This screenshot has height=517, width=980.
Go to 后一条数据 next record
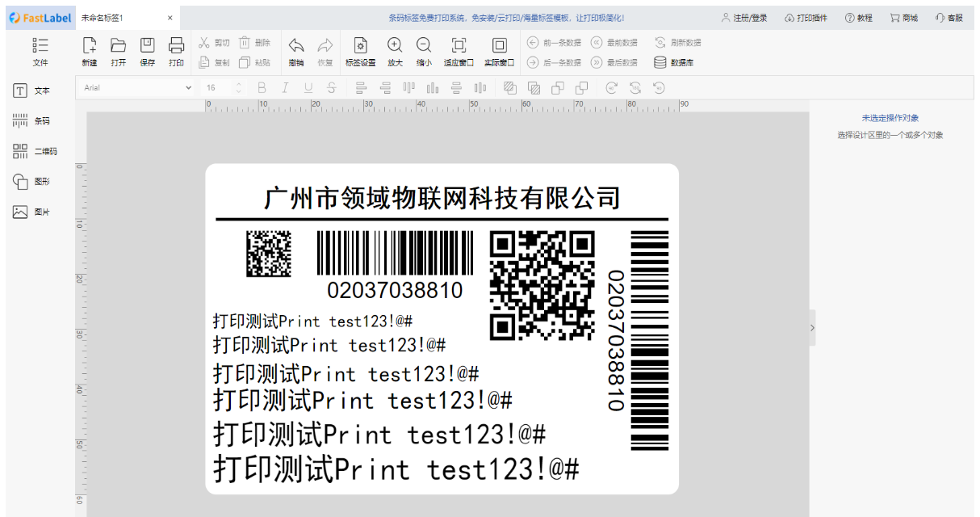(x=554, y=62)
